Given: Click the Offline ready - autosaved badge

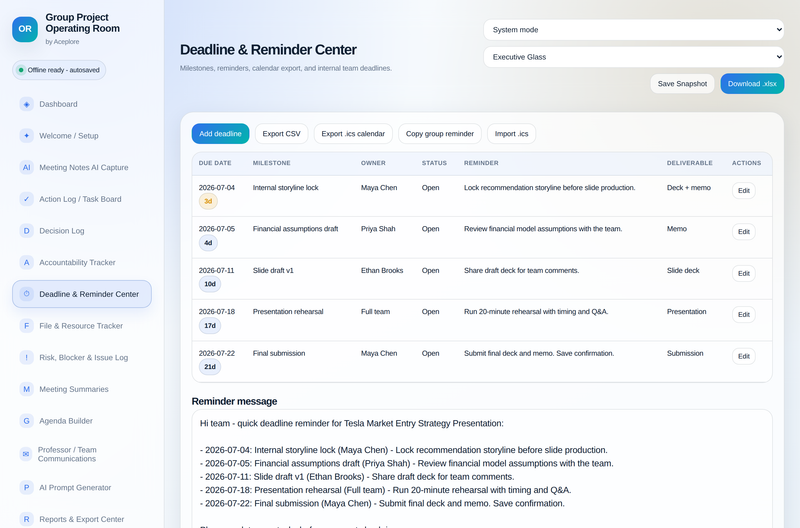Looking at the screenshot, I should pos(59,70).
